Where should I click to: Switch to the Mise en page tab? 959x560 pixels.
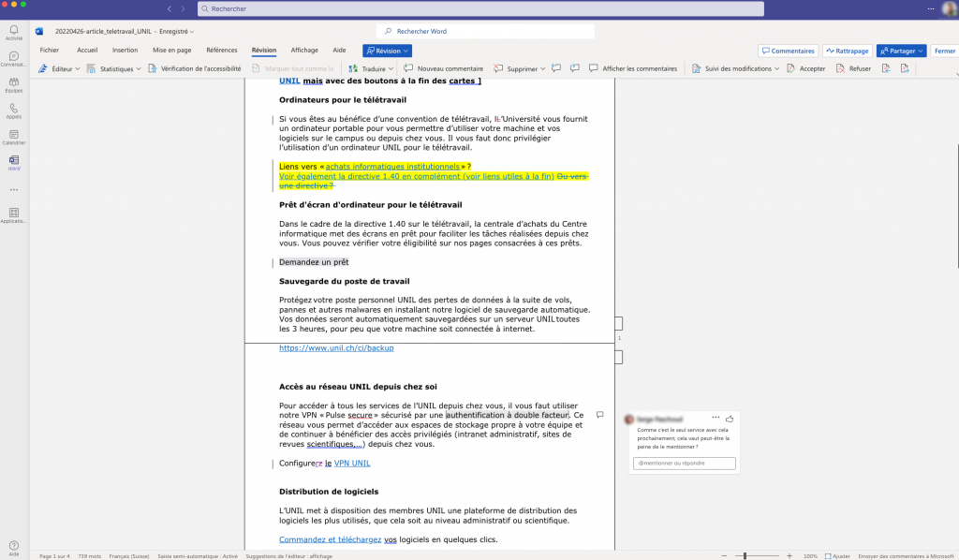pyautogui.click(x=172, y=51)
